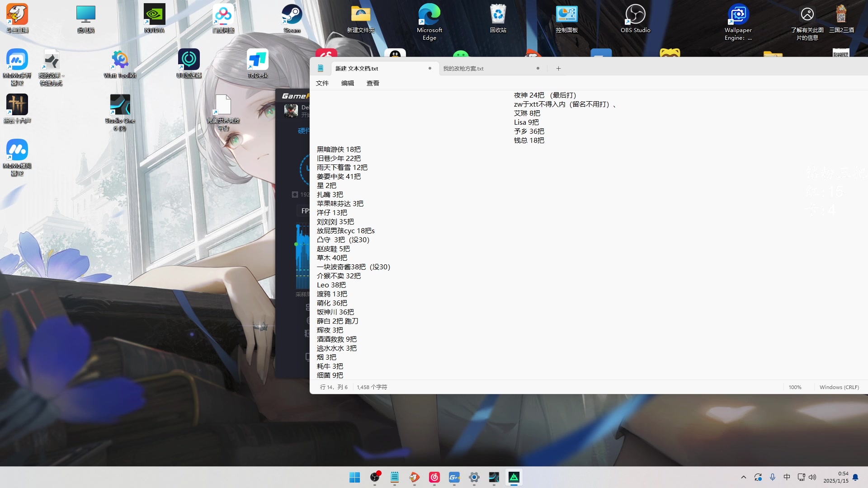Screen dimensions: 868x488
Task: Click the line 黑暗游侠 18把
Action: 339,150
